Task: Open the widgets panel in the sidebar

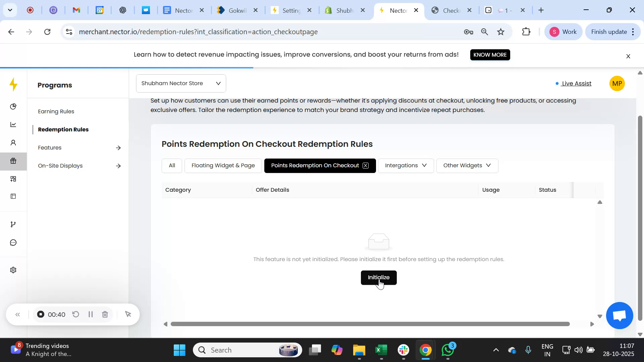Action: click(13, 179)
